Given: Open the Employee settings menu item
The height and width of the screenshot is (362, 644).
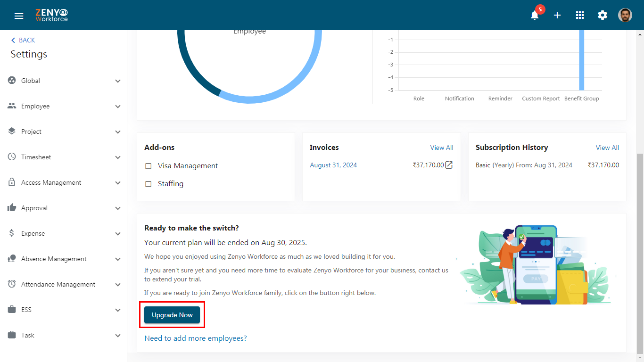Looking at the screenshot, I should (x=64, y=106).
